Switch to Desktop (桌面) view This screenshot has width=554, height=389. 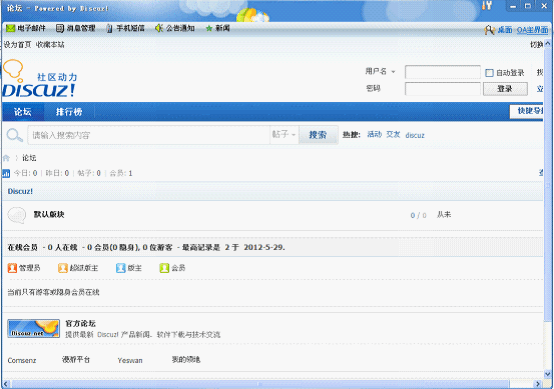[505, 30]
